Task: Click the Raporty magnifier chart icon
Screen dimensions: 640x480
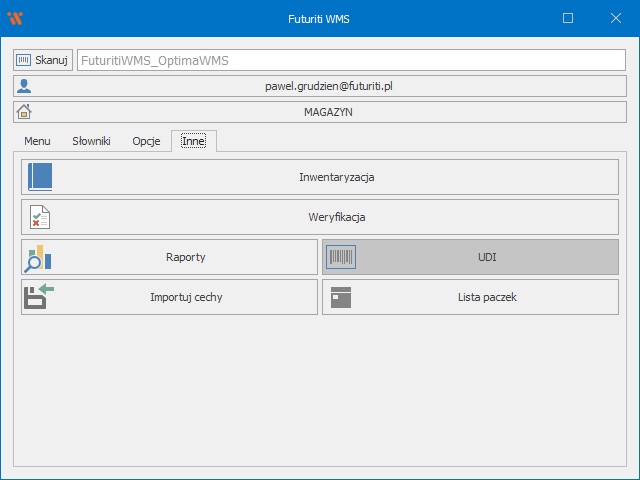Action: point(39,257)
